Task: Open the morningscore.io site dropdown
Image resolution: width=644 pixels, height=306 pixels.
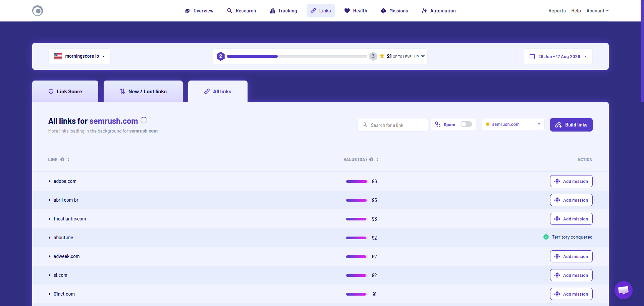Action: click(79, 56)
